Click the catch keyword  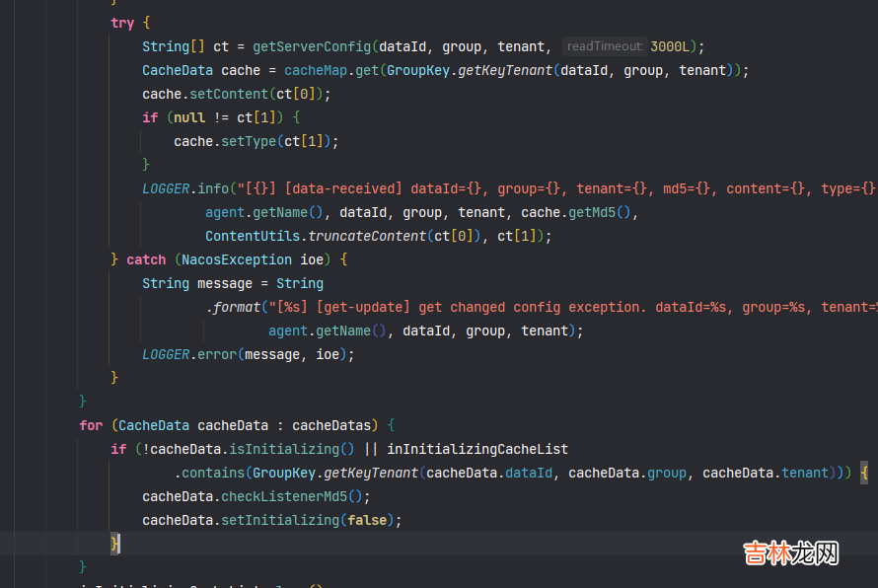146,259
